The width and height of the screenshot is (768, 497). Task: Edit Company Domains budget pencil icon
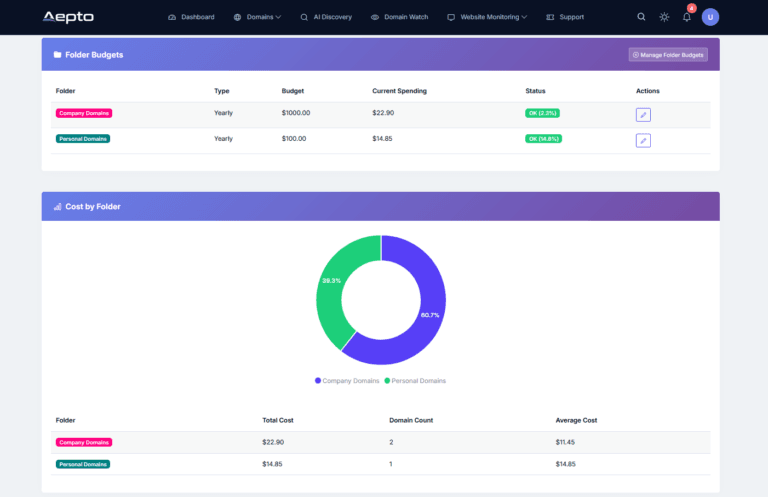(643, 115)
